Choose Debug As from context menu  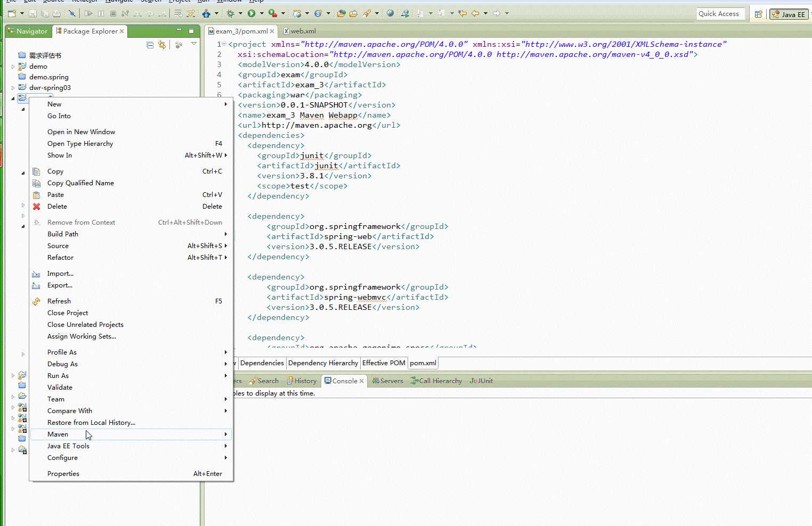(x=131, y=364)
